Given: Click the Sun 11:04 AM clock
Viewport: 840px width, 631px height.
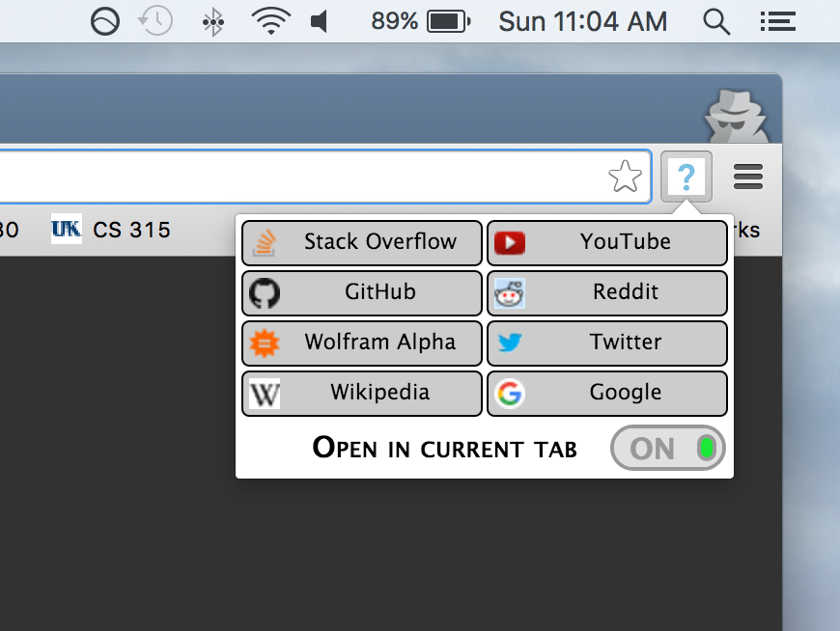Looking at the screenshot, I should [x=583, y=22].
